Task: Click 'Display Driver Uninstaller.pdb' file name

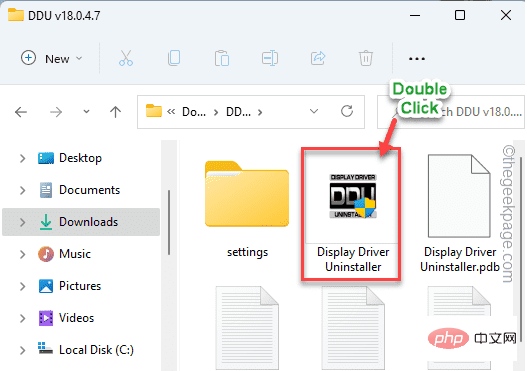Action: [460, 259]
